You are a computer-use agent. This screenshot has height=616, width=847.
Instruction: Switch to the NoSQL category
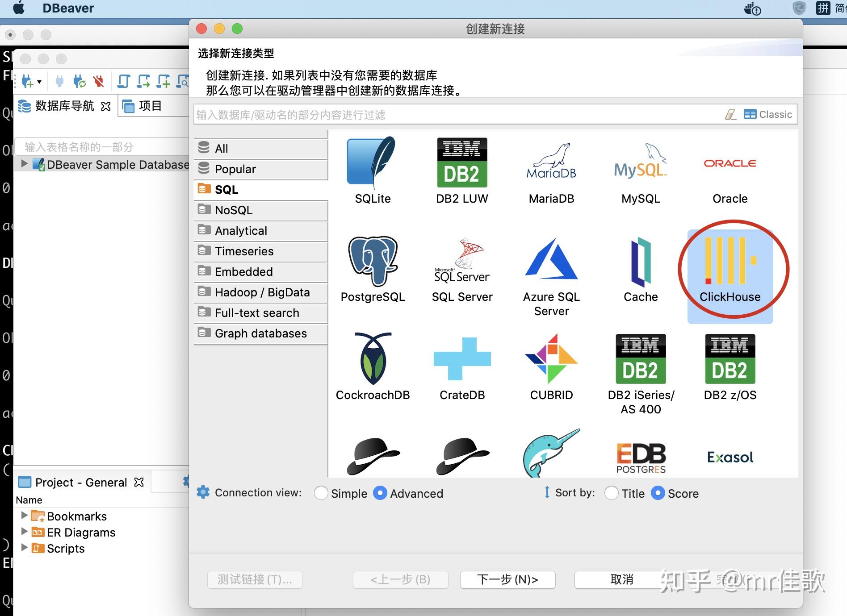click(x=261, y=210)
